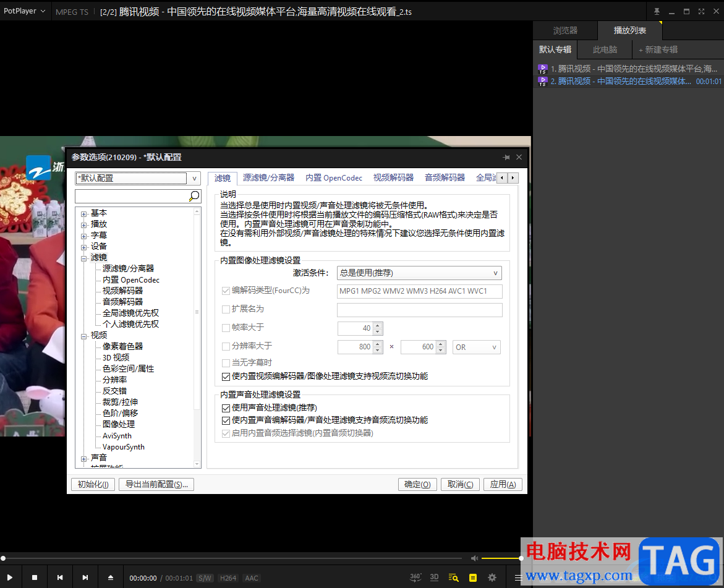
Task: Enable the 帧率大于 checkbox
Action: tap(226, 328)
